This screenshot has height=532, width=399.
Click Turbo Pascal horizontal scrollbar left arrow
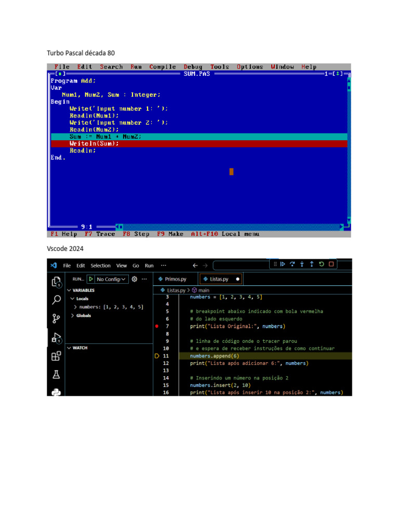(117, 227)
